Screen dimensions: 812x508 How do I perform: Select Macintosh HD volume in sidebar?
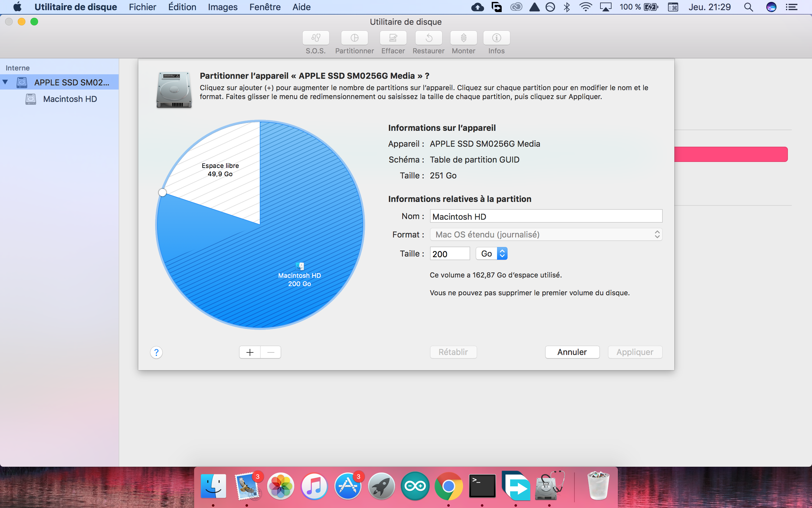click(59, 99)
